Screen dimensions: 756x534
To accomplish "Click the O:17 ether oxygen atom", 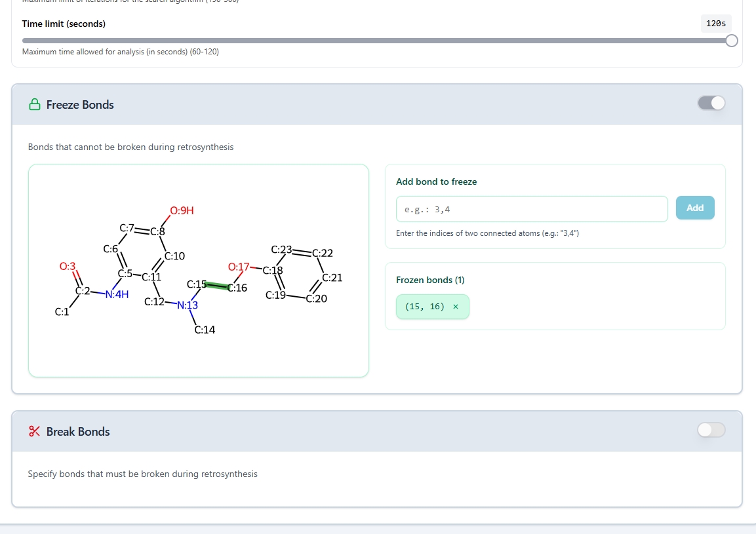I will [x=239, y=267].
